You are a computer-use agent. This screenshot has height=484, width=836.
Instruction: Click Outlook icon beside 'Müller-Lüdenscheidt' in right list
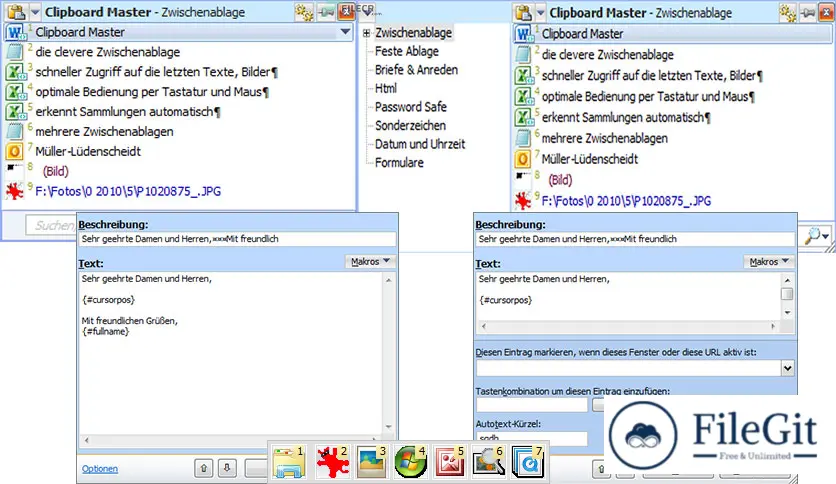(523, 159)
